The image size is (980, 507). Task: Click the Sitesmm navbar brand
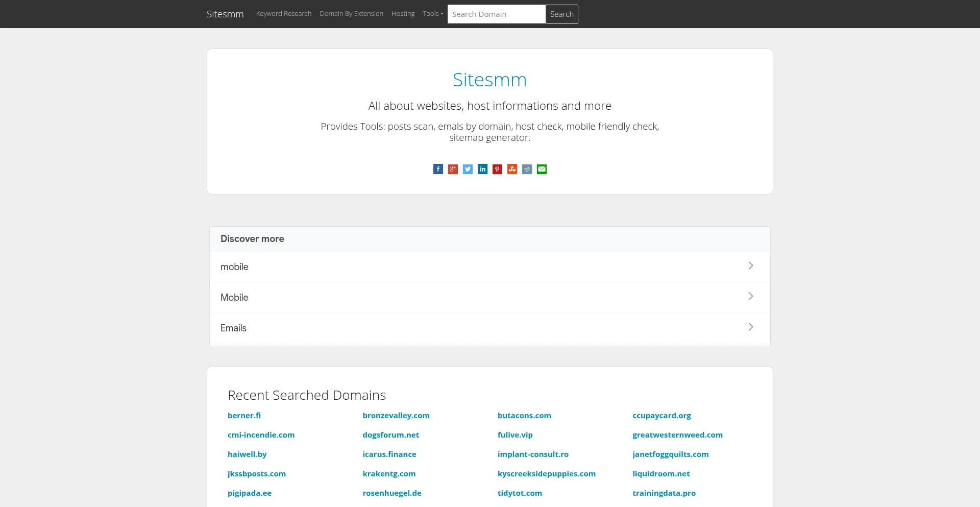pyautogui.click(x=225, y=14)
